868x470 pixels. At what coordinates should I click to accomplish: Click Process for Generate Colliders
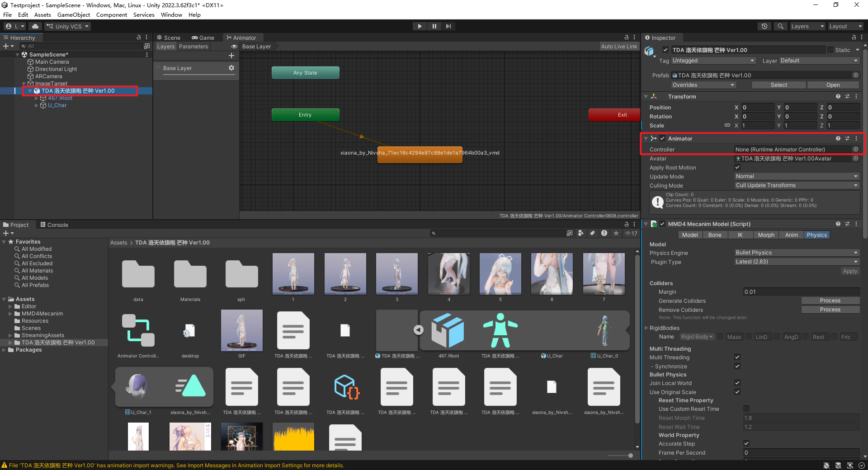(830, 301)
